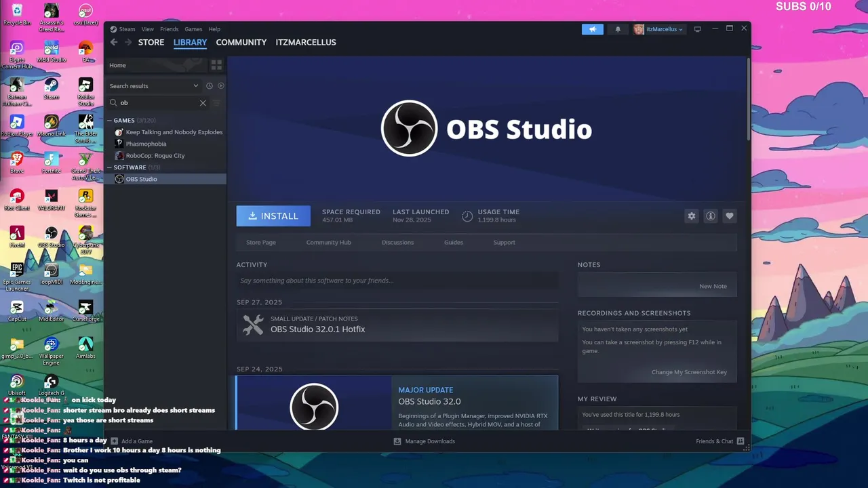
Task: Click the ready-to-play filter icon
Action: tap(221, 86)
